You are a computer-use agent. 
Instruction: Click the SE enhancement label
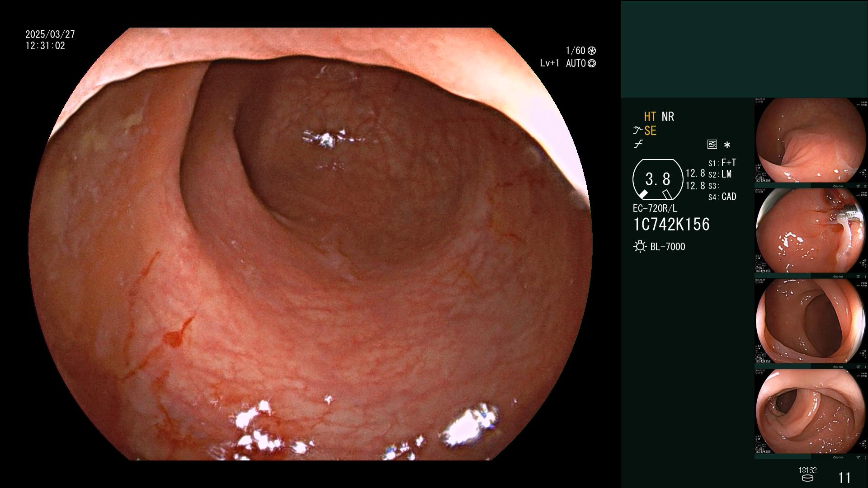click(650, 131)
